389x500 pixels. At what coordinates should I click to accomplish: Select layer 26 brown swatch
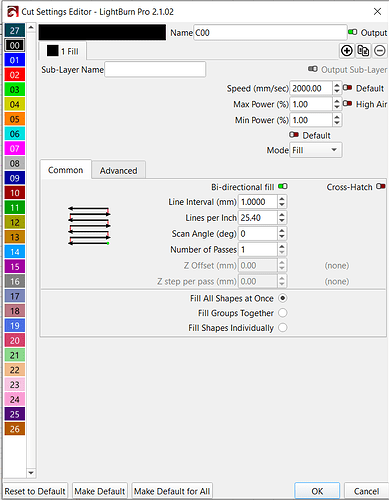(x=15, y=429)
